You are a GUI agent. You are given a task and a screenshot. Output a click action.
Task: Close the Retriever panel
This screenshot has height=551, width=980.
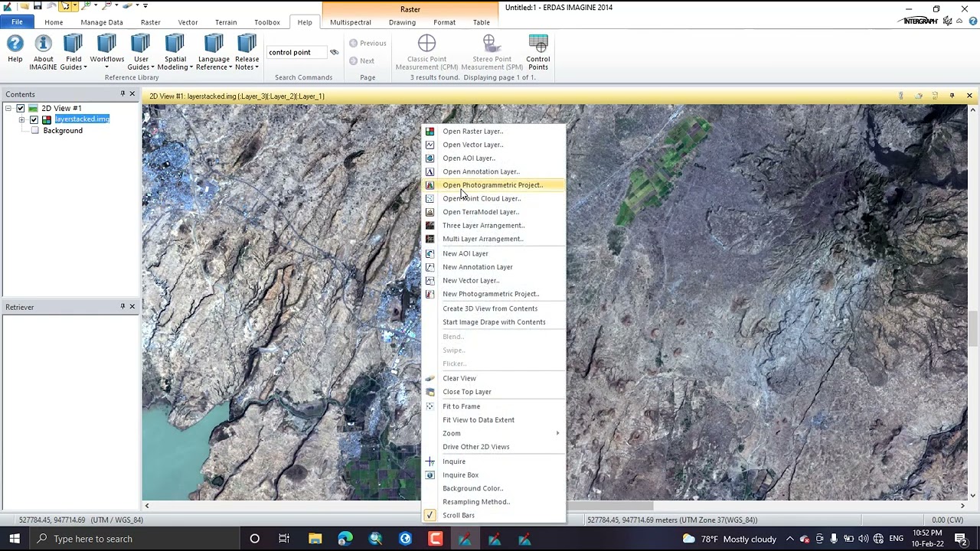pos(132,307)
